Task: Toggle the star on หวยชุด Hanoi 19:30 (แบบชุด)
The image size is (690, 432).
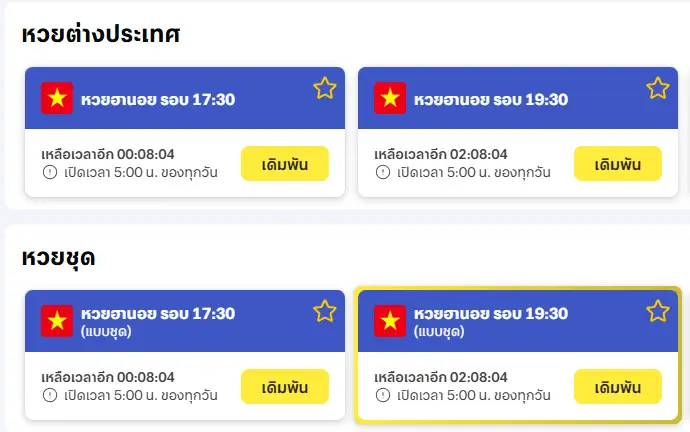Action: 657,311
